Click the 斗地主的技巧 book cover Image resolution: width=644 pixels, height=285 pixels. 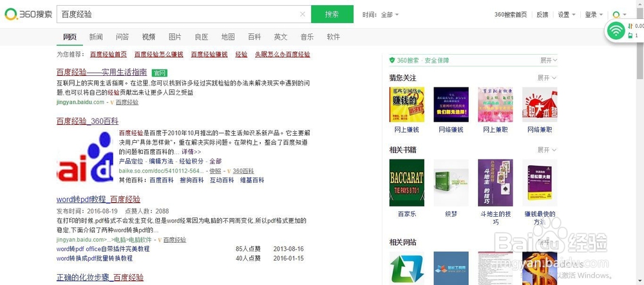495,183
